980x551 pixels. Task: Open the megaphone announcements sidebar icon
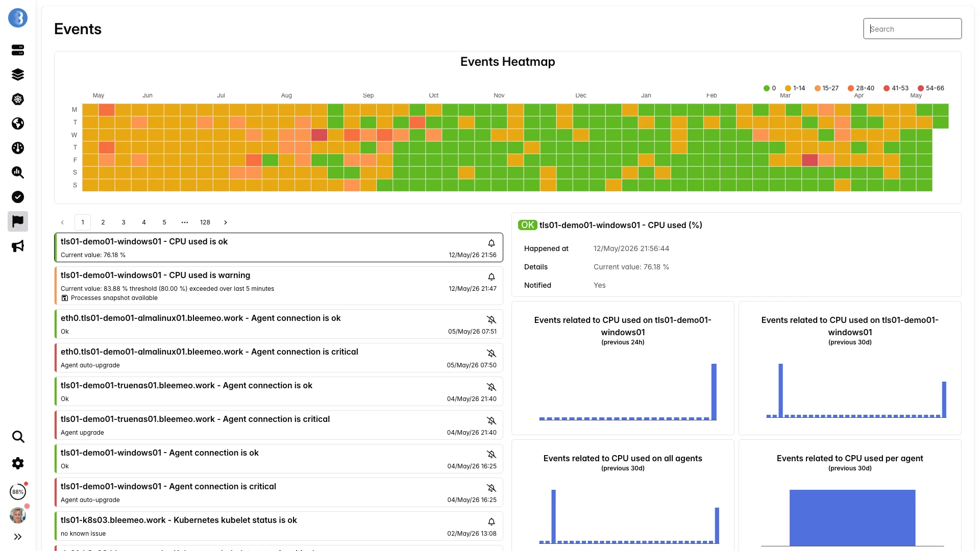click(18, 246)
